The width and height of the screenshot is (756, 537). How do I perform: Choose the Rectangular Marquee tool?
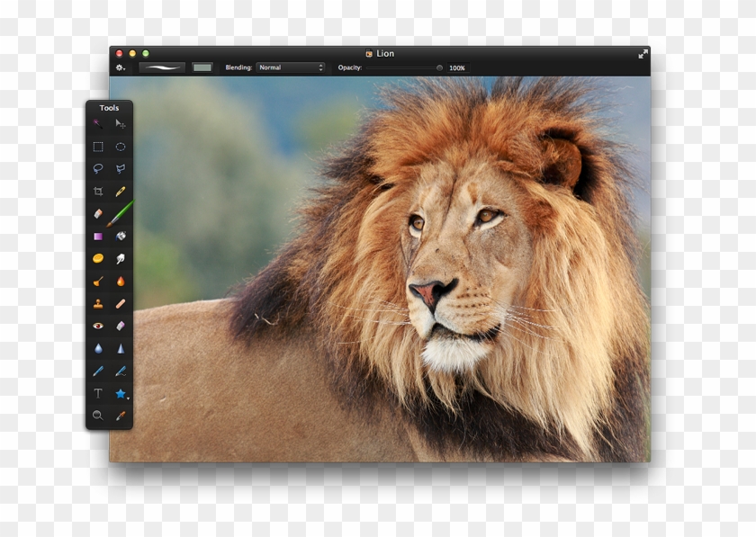[98, 147]
